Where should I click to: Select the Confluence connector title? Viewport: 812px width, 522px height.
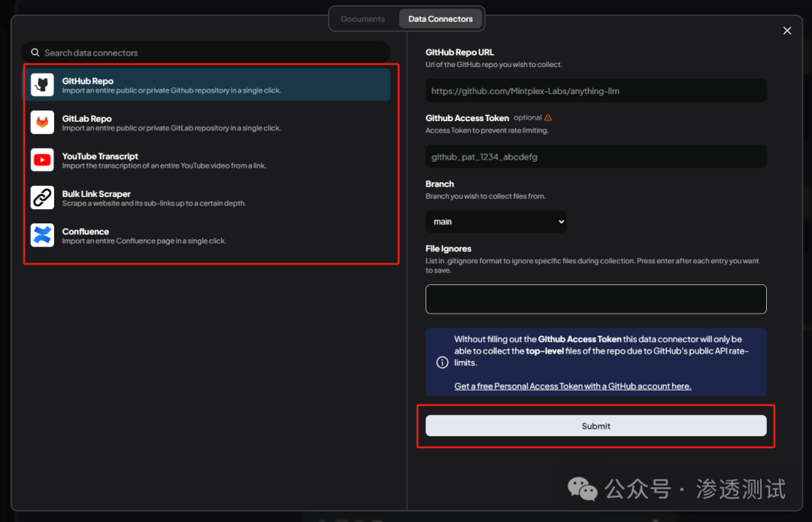click(x=86, y=232)
